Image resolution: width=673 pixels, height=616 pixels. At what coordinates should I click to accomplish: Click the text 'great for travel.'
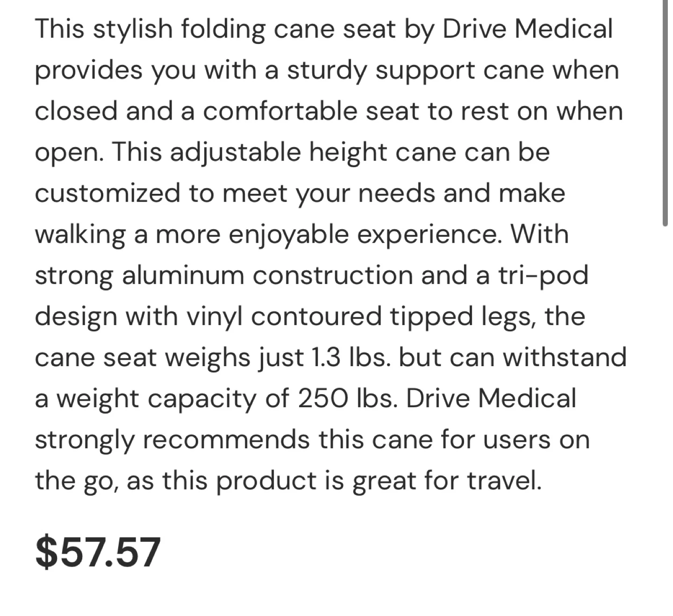[447, 481]
